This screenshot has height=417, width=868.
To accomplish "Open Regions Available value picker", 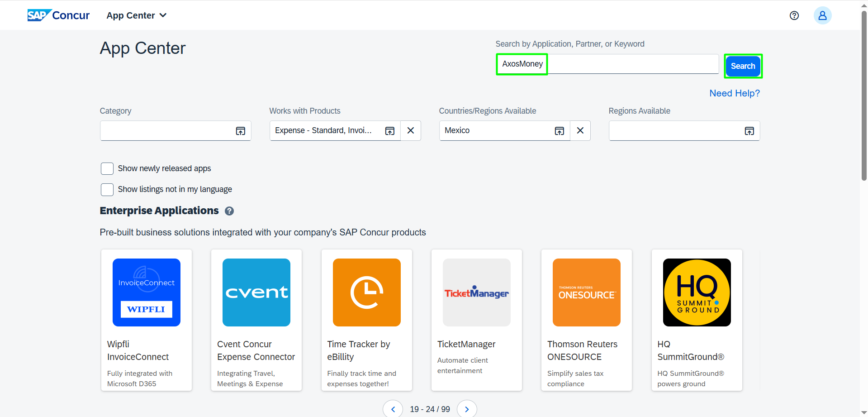I will coord(749,131).
